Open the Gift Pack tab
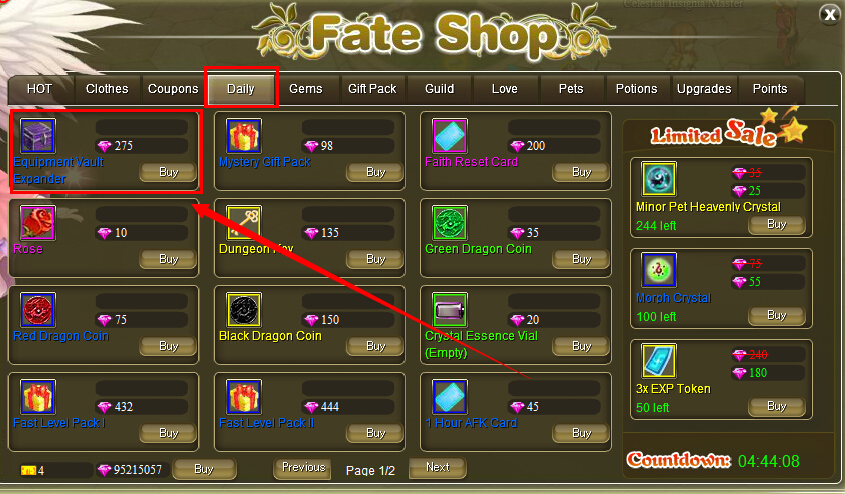 point(372,89)
